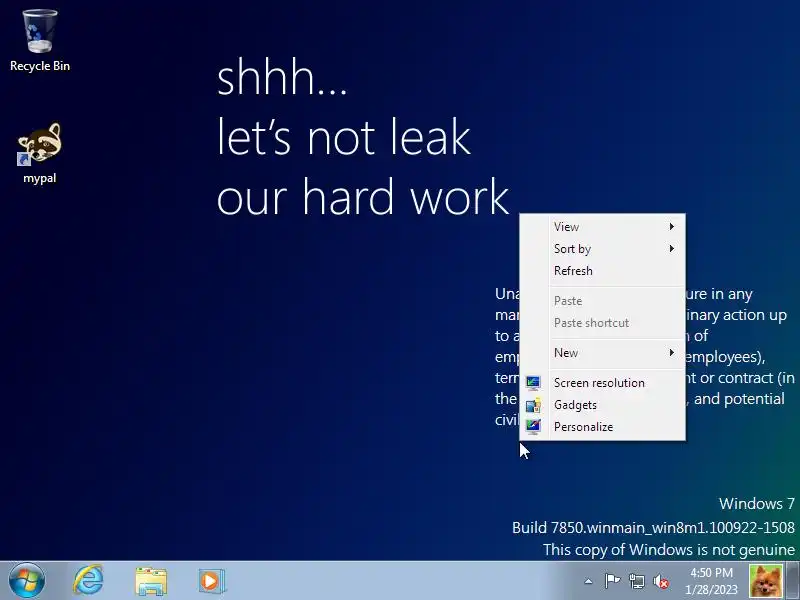
Task: Launch Windows Media Player from taskbar
Action: pos(211,581)
